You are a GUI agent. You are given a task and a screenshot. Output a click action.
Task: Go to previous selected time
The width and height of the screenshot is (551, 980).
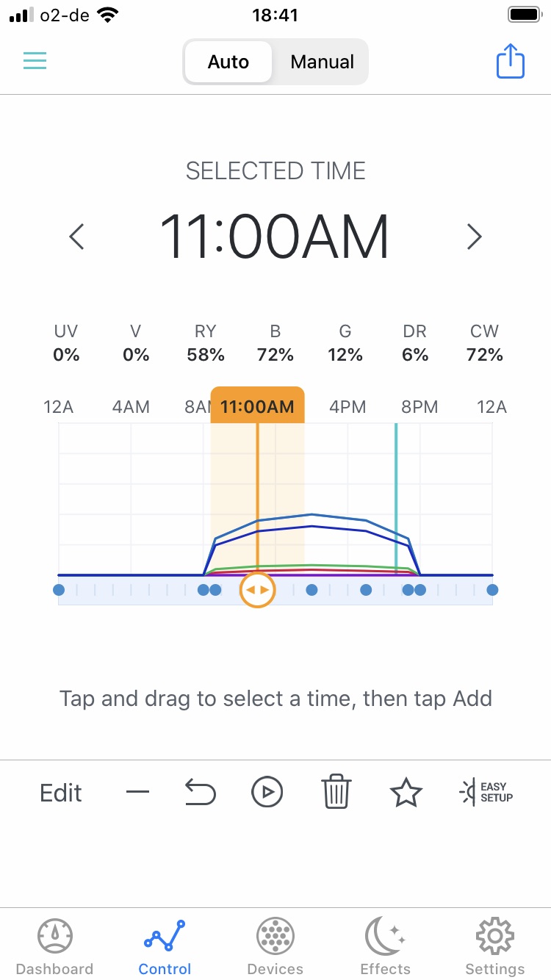(76, 237)
